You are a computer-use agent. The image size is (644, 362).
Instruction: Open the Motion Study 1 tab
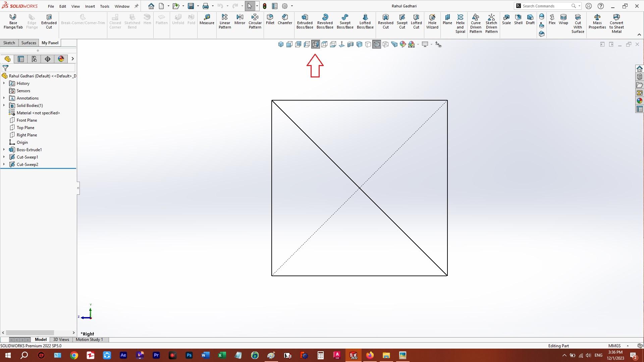89,339
